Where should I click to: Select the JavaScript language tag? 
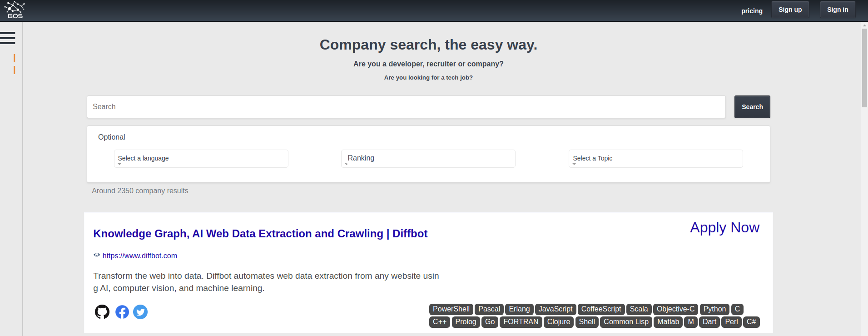point(556,309)
